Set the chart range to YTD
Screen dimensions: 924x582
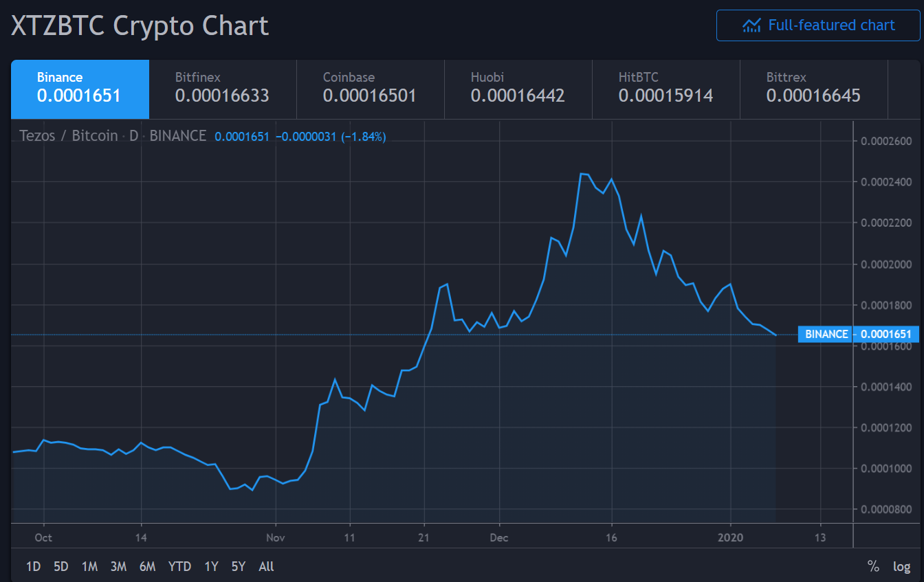pos(180,566)
